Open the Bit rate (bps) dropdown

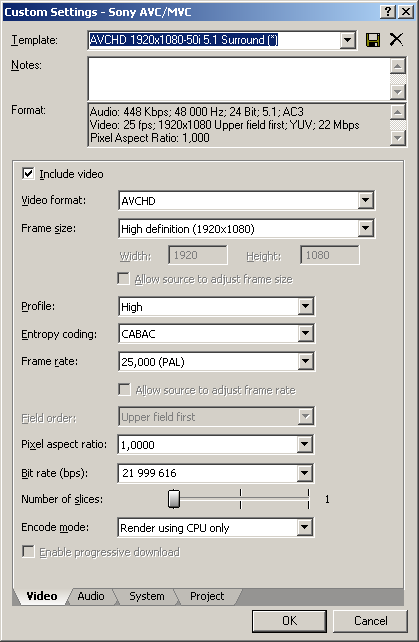[x=304, y=473]
